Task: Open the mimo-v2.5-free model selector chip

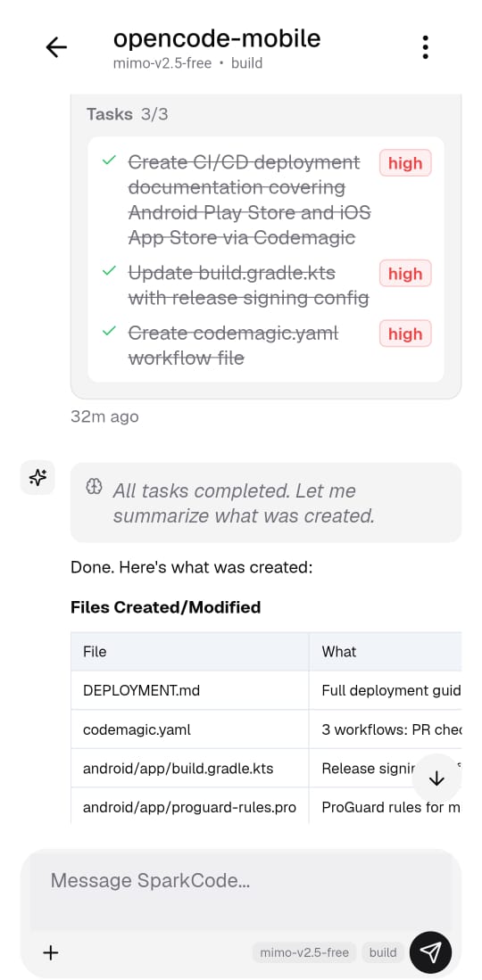Action: coord(305,952)
